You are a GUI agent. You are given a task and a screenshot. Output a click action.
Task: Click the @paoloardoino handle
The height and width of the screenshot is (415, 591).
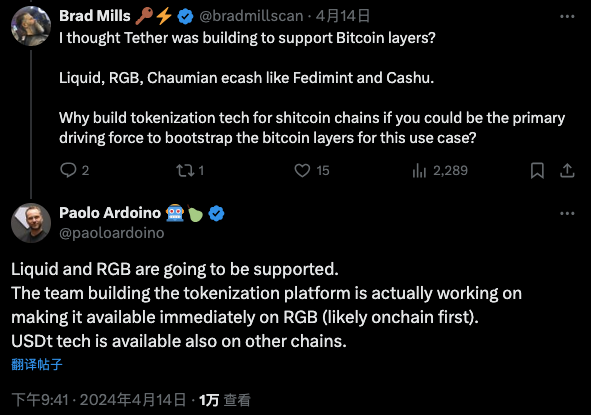pos(112,233)
